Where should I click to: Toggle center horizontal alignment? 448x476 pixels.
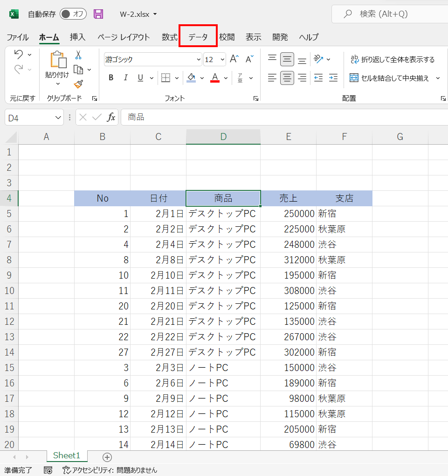(x=287, y=78)
